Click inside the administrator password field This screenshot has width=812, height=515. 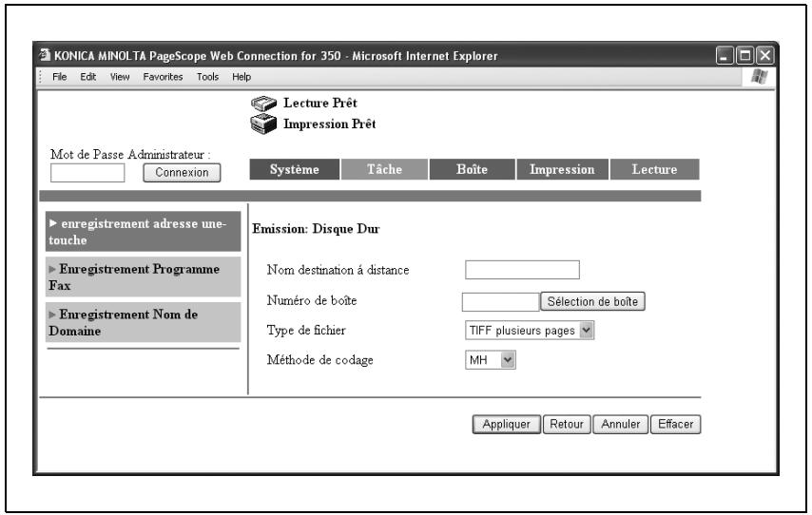click(87, 173)
